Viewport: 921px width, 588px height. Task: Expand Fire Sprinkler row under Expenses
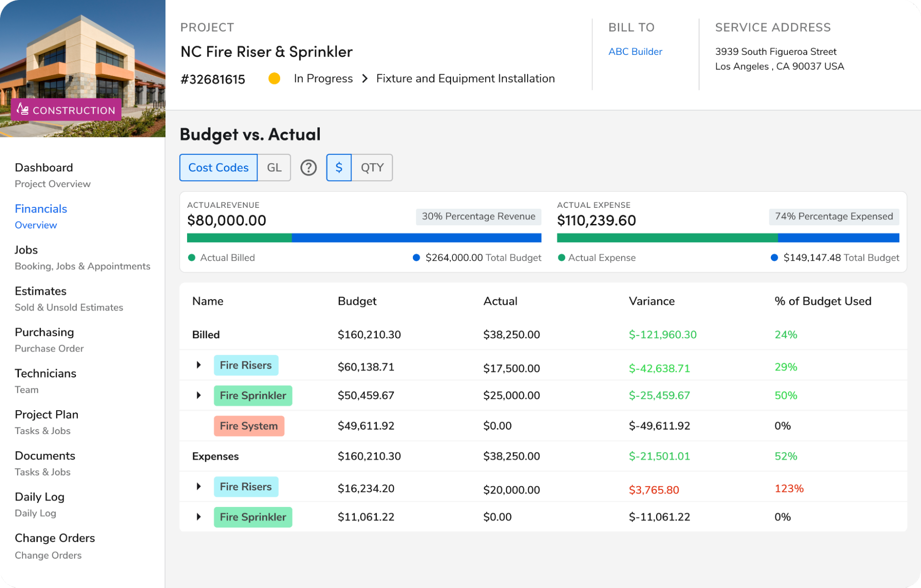click(199, 517)
